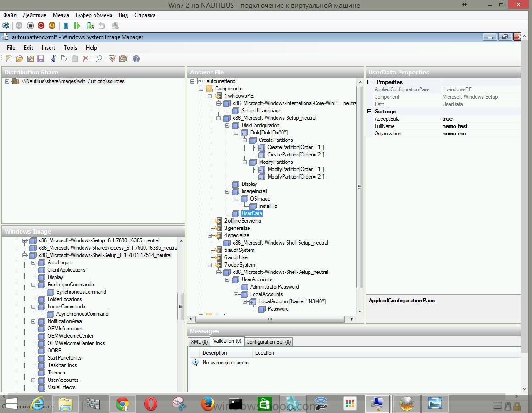Send Ctrl+Alt+Del via the VM toolbar icon
This screenshot has height=413, width=532.
point(6,26)
